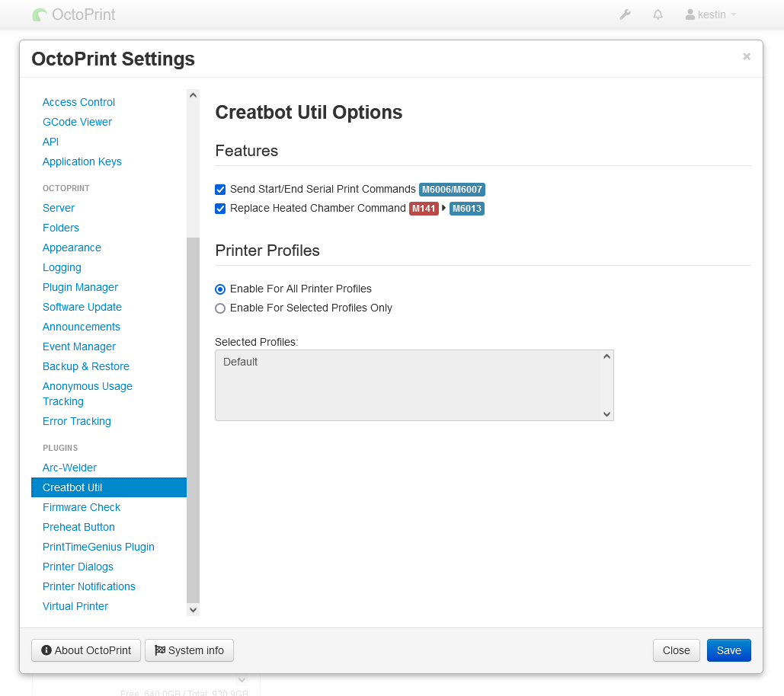The width and height of the screenshot is (784, 696).
Task: Click the sidebar scrollbar thumb
Action: click(x=193, y=420)
